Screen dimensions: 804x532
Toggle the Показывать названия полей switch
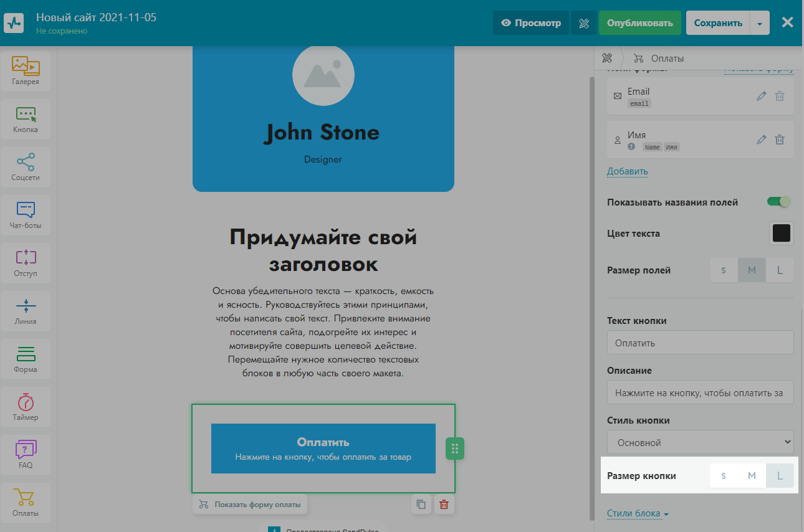778,202
